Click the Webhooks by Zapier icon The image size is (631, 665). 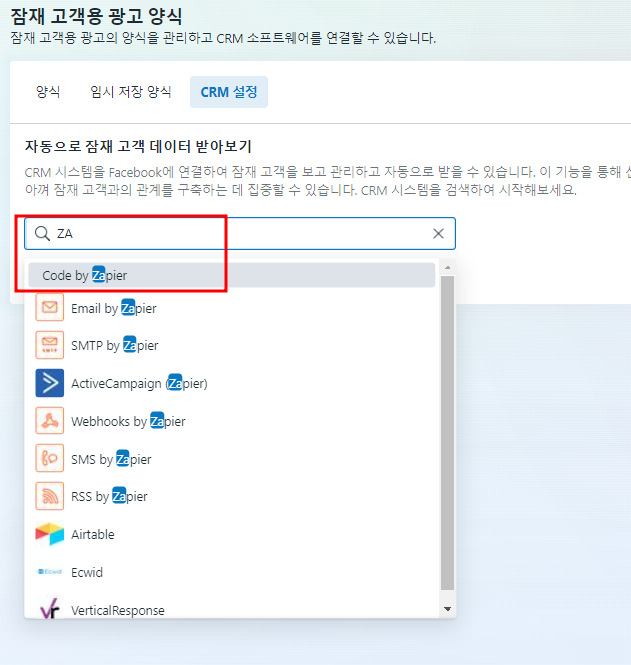(x=50, y=421)
